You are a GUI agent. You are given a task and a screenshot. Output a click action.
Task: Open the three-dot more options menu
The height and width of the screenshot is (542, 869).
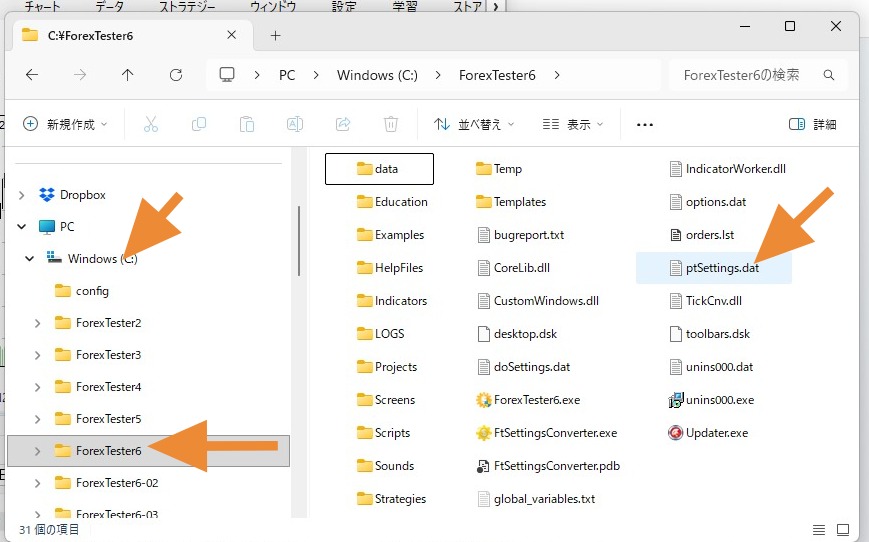(645, 125)
